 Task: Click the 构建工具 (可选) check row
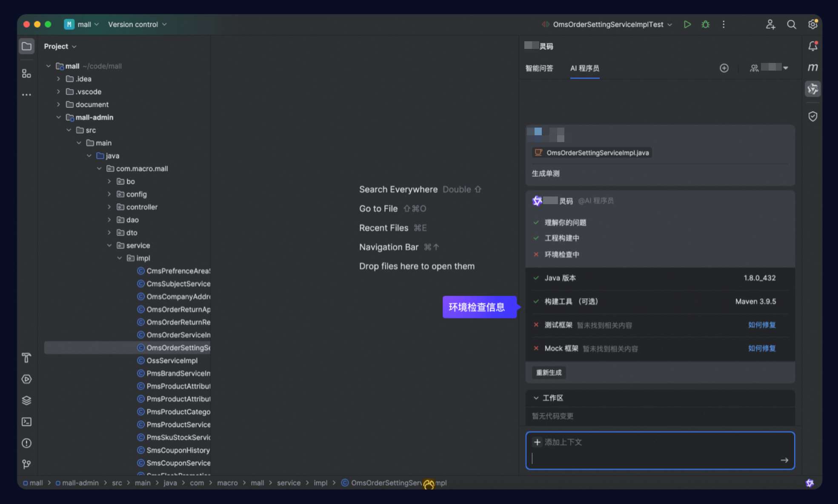click(x=660, y=302)
